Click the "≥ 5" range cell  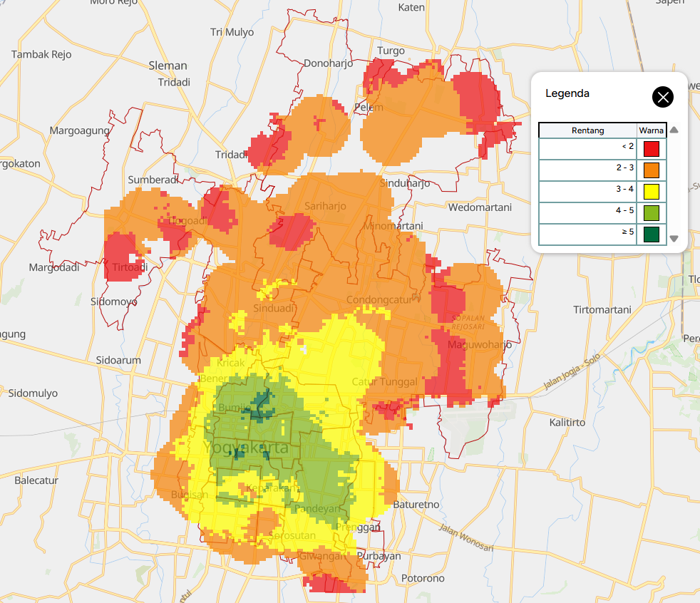[587, 234]
